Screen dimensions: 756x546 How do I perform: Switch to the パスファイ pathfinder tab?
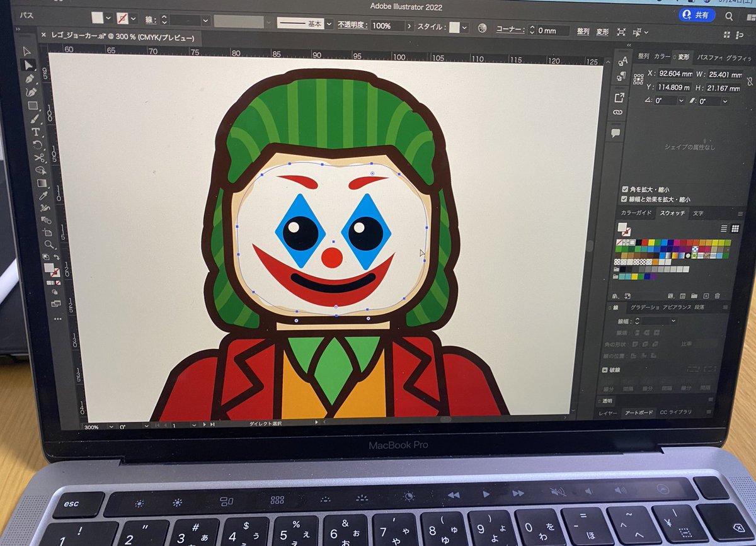pyautogui.click(x=709, y=57)
